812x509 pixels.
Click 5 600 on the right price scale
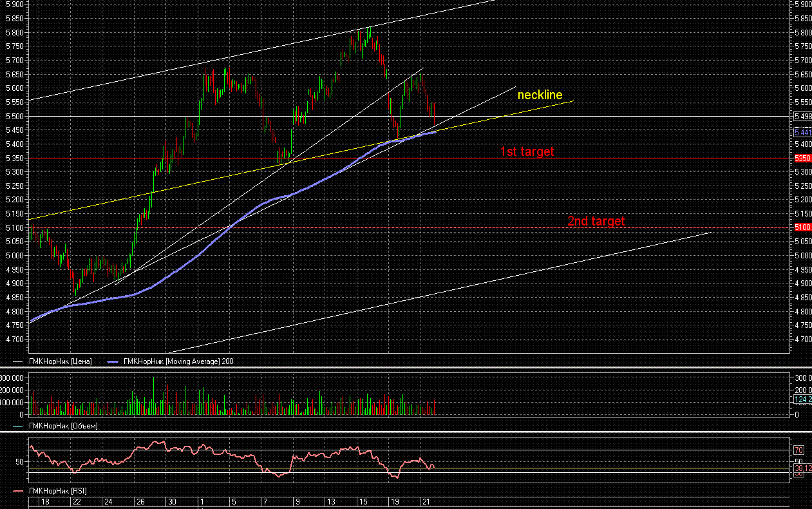(802, 88)
